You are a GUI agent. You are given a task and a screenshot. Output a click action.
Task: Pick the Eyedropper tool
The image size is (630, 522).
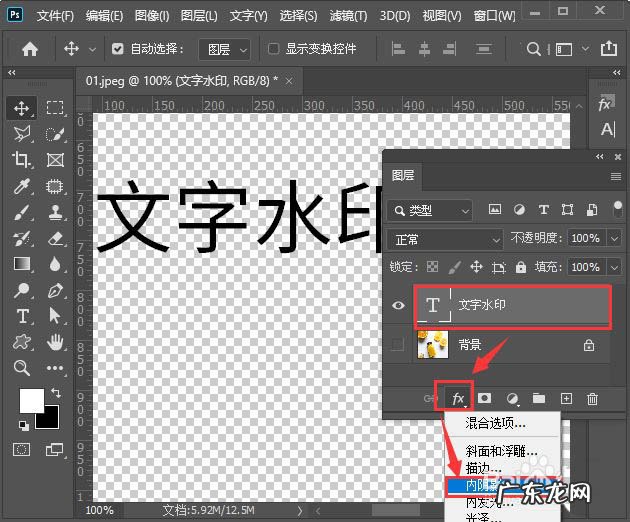(21, 186)
